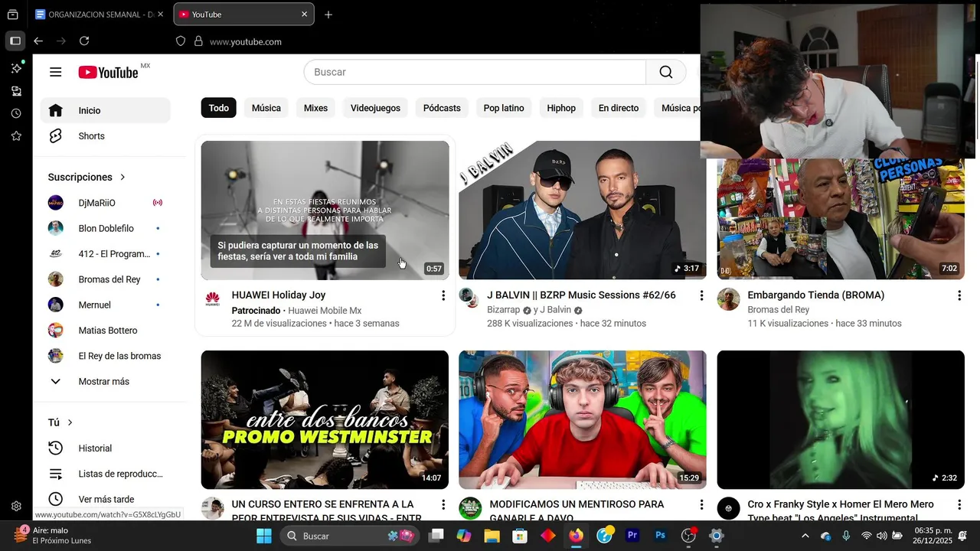Select the Hiphop filter chip

tap(561, 108)
